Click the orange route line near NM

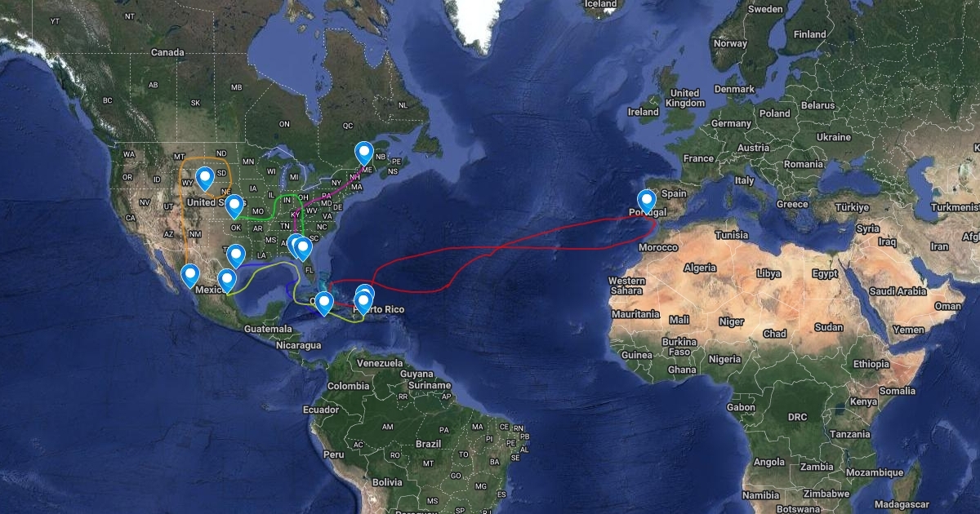[x=186, y=237]
